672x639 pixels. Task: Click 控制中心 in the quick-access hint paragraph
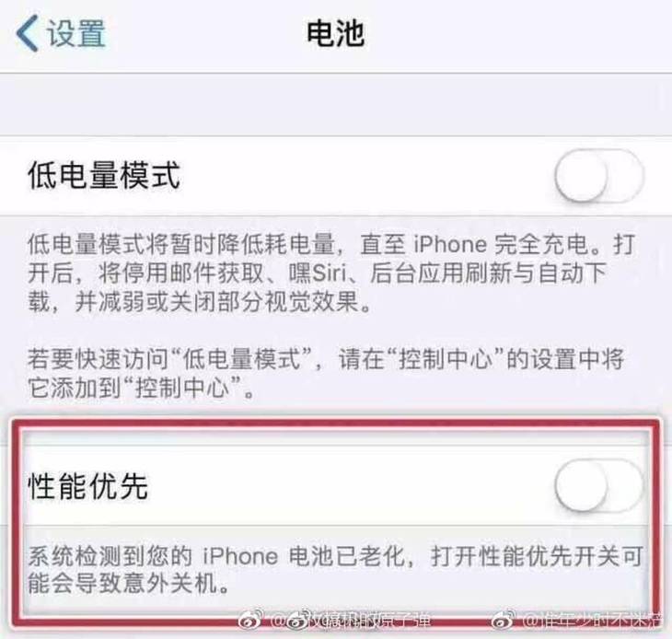click(446, 359)
